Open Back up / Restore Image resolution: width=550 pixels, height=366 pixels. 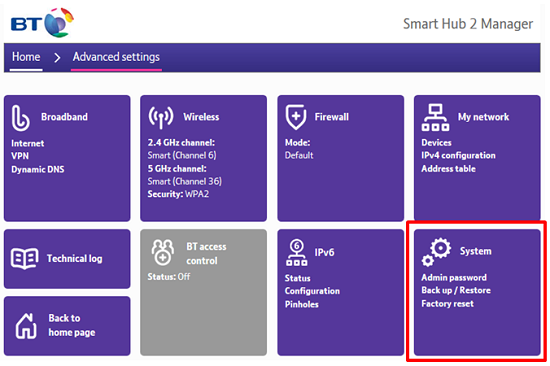(x=456, y=290)
